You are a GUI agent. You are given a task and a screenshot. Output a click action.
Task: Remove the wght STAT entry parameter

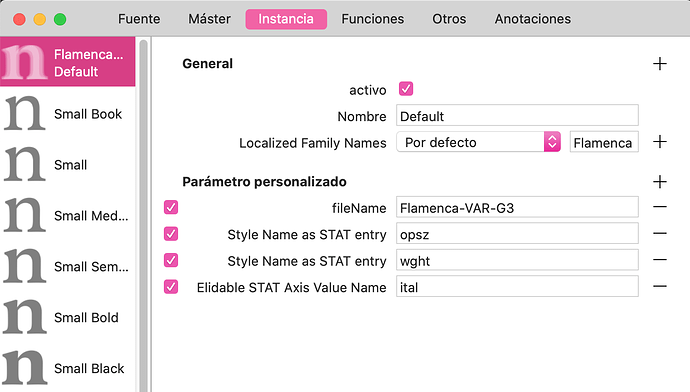pos(660,260)
